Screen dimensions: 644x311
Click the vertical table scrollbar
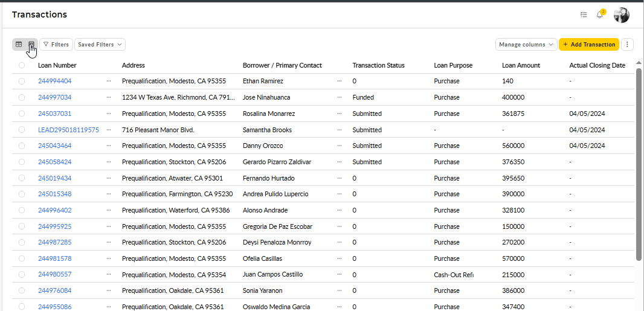pos(638,164)
